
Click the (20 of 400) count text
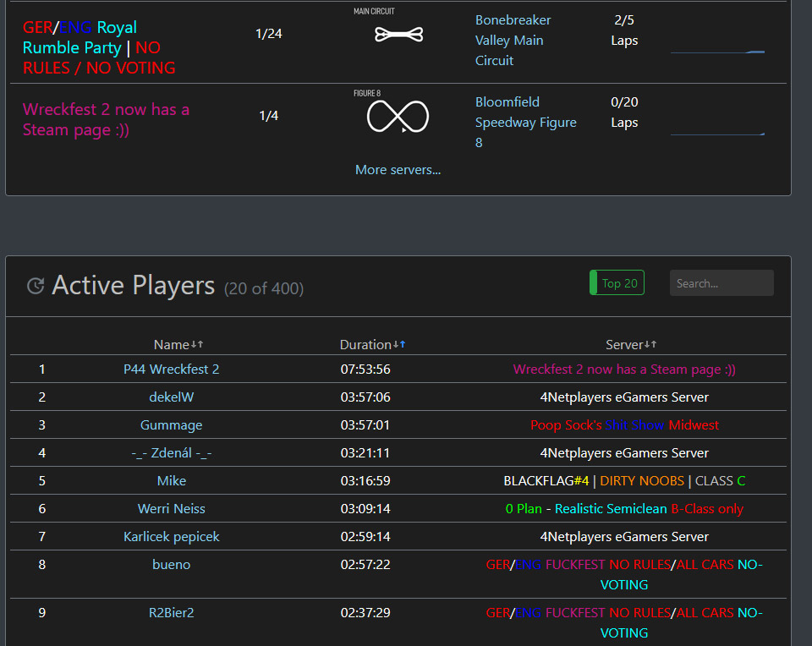(x=264, y=288)
